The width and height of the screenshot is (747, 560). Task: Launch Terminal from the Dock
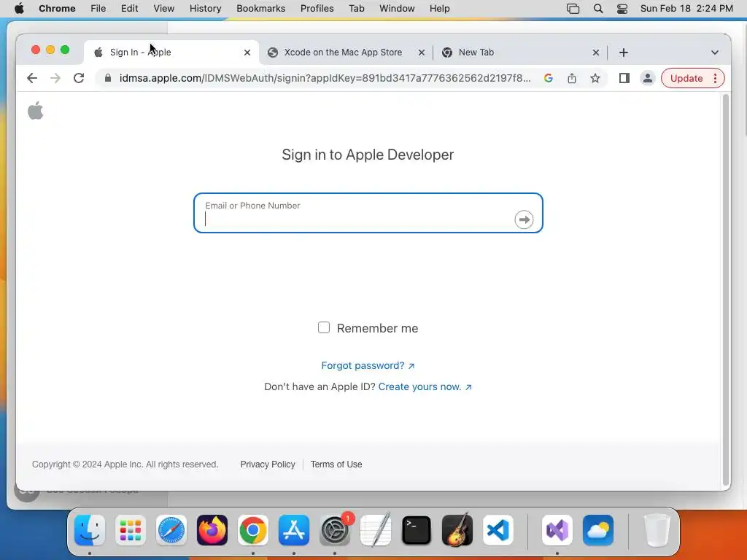[417, 530]
